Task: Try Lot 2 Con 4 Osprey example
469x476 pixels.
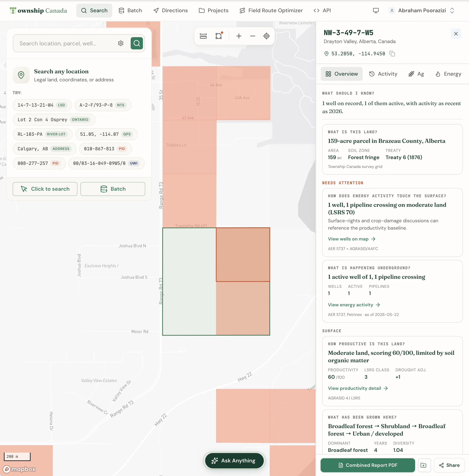Action: [x=54, y=120]
